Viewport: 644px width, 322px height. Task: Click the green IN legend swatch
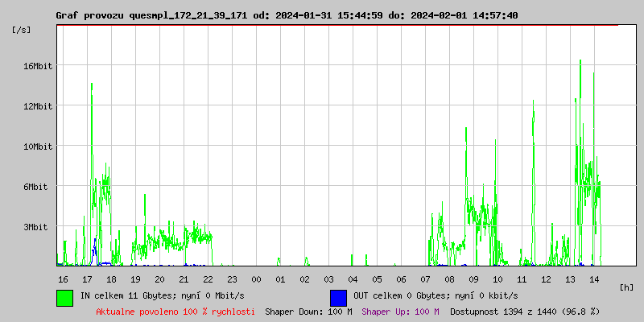pyautogui.click(x=64, y=297)
